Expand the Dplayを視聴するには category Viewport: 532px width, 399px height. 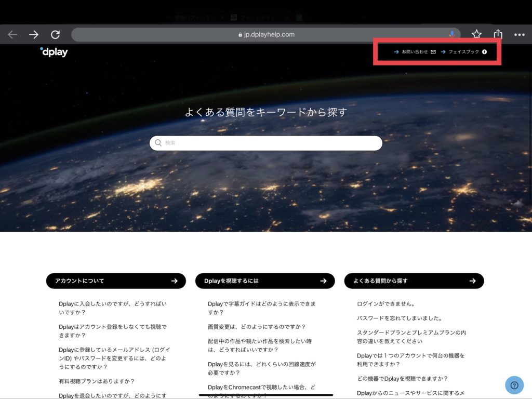coord(265,281)
